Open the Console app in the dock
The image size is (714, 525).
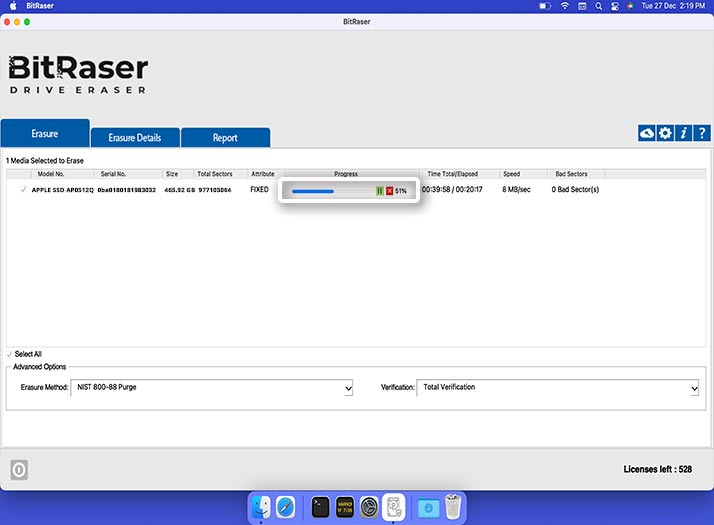click(345, 507)
